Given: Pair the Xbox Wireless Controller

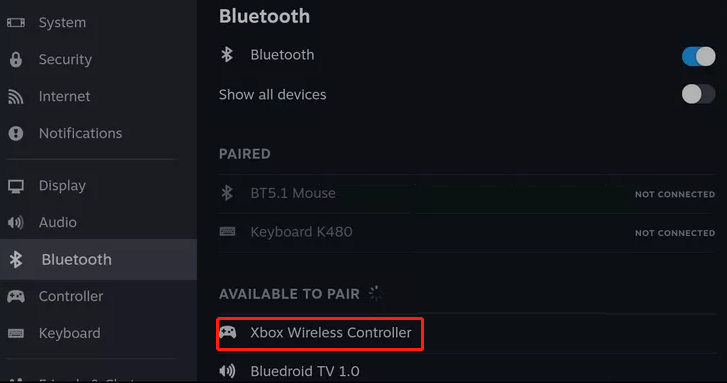Looking at the screenshot, I should pyautogui.click(x=467, y=333).
